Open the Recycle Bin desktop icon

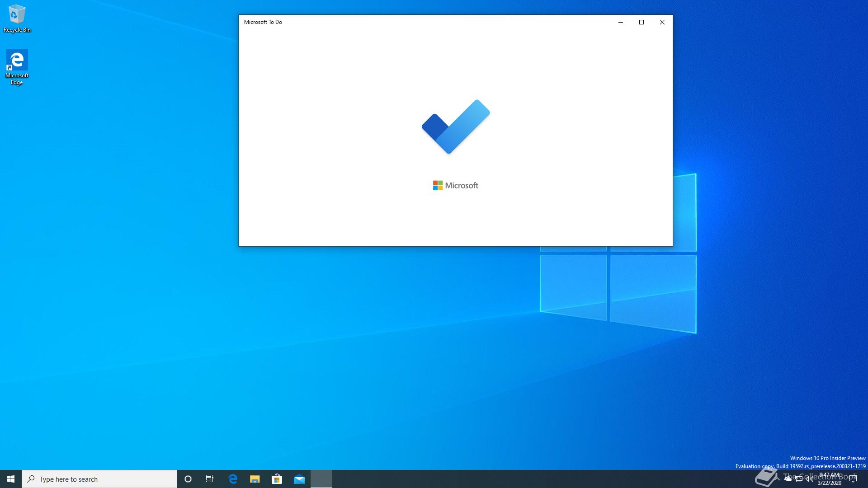(x=17, y=19)
